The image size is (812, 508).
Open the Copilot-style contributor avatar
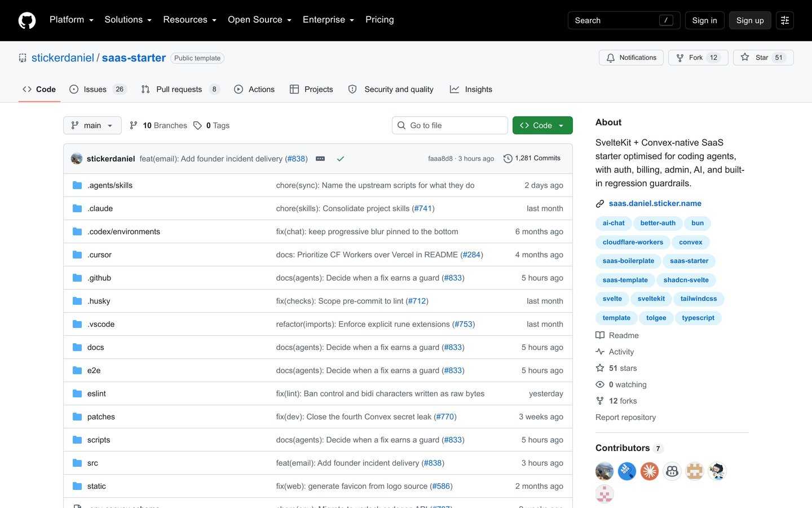(672, 471)
